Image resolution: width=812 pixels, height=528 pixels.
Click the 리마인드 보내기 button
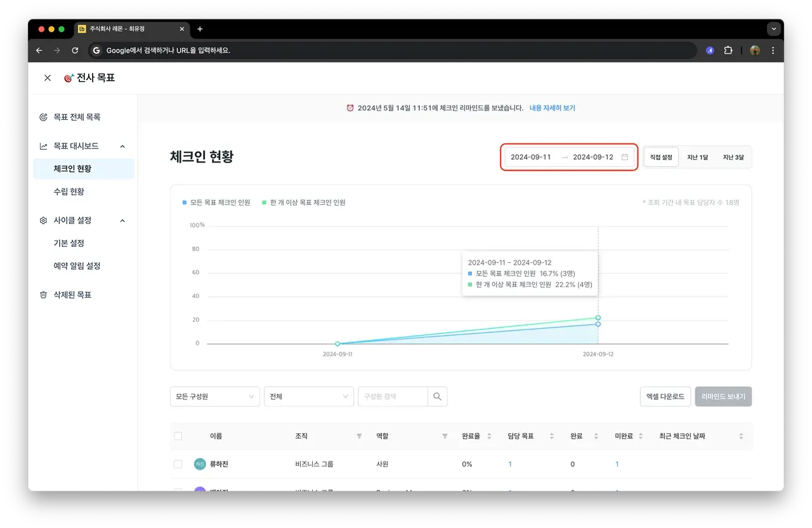(723, 397)
